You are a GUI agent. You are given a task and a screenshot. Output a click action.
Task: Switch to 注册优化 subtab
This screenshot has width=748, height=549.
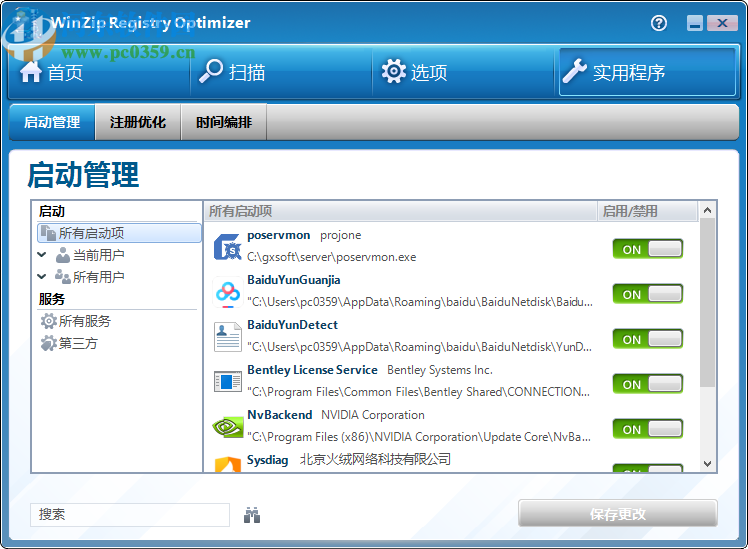(x=138, y=122)
